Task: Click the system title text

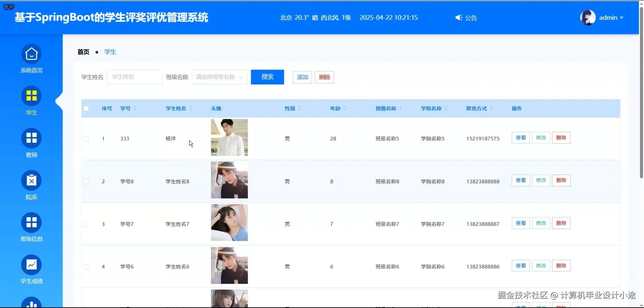Action: 111,17
